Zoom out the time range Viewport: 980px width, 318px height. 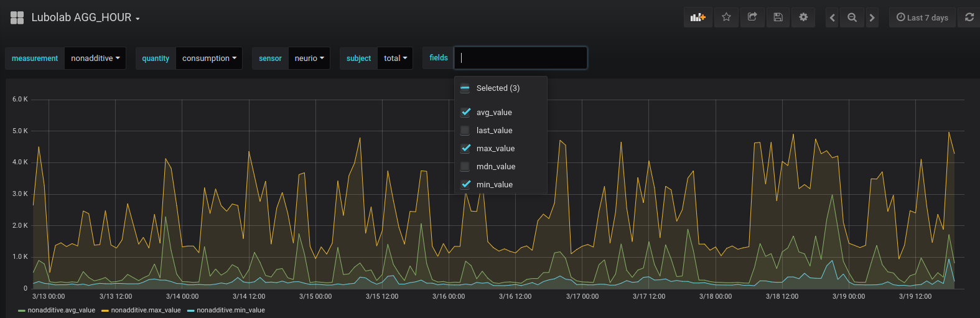[x=852, y=17]
